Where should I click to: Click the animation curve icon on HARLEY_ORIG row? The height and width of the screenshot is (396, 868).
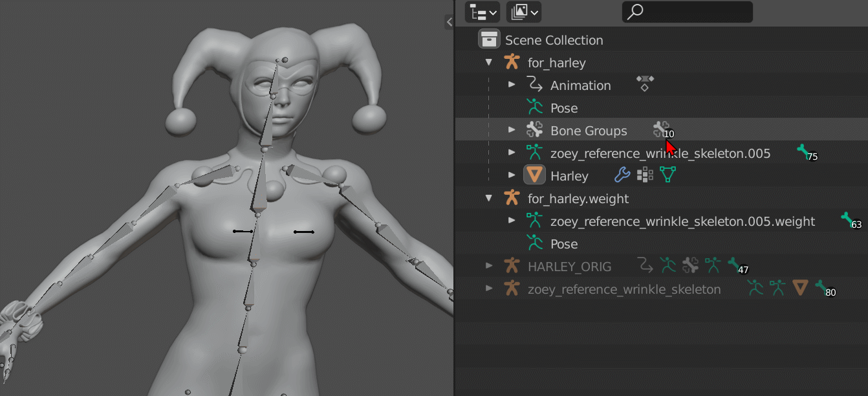click(x=645, y=265)
